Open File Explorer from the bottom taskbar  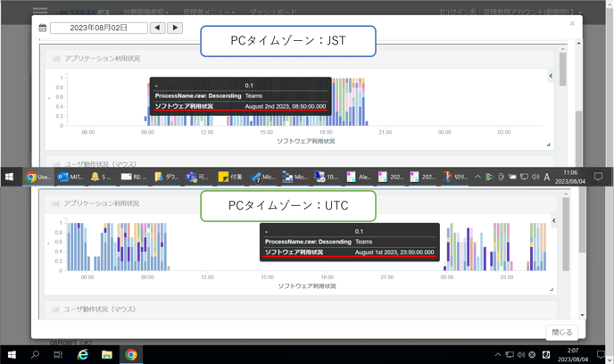[x=106, y=355]
